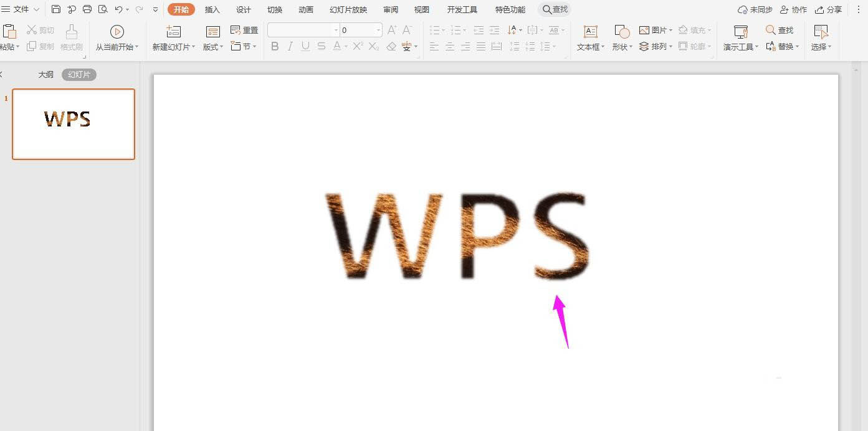The width and height of the screenshot is (868, 431).
Task: Increase font size with A+ icon
Action: tap(392, 30)
